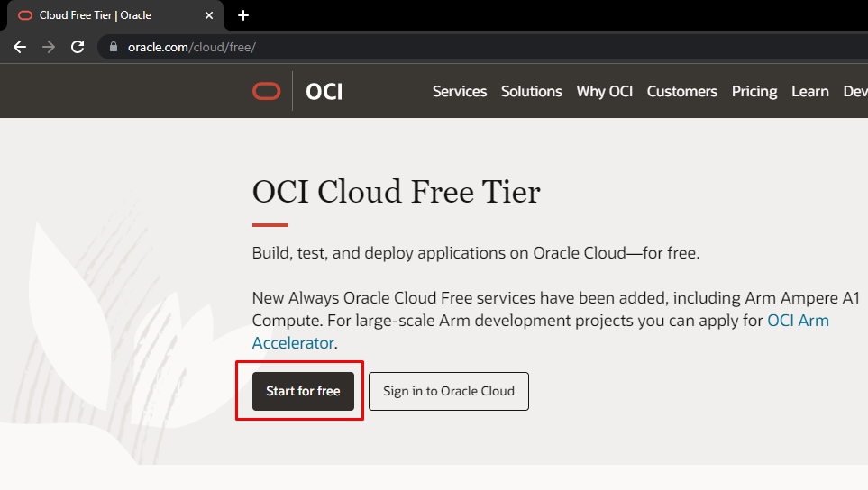Follow the OCI Arm Accelerator link
This screenshot has height=490, width=868.
[798, 321]
